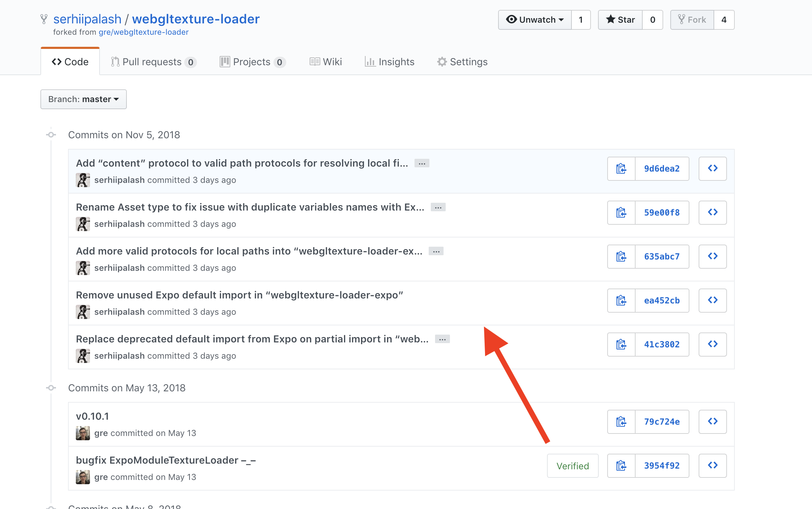Copy full SHA for commit ea452cb
812x509 pixels.
point(621,301)
